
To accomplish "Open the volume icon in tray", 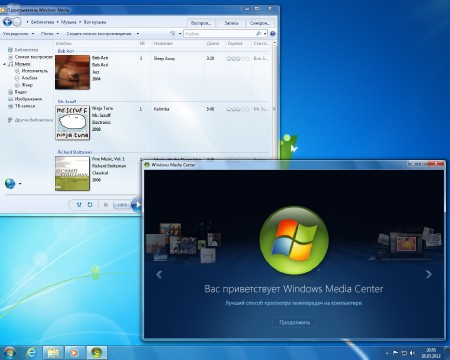I will click(412, 353).
